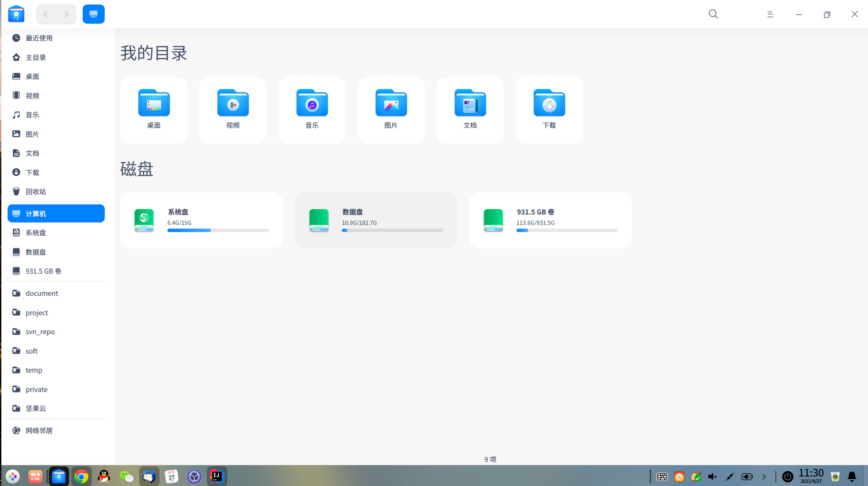Open 931.5 GB 卷 in the sidebar

tap(56, 271)
